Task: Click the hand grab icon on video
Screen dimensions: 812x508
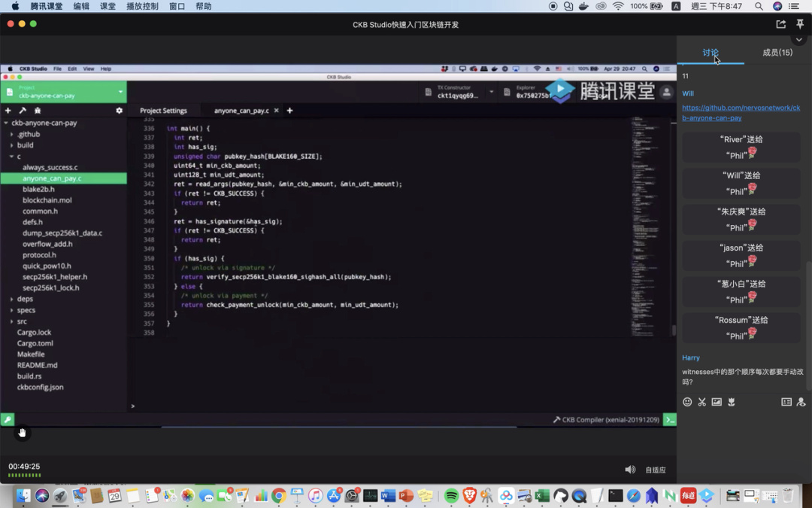Action: point(22,432)
